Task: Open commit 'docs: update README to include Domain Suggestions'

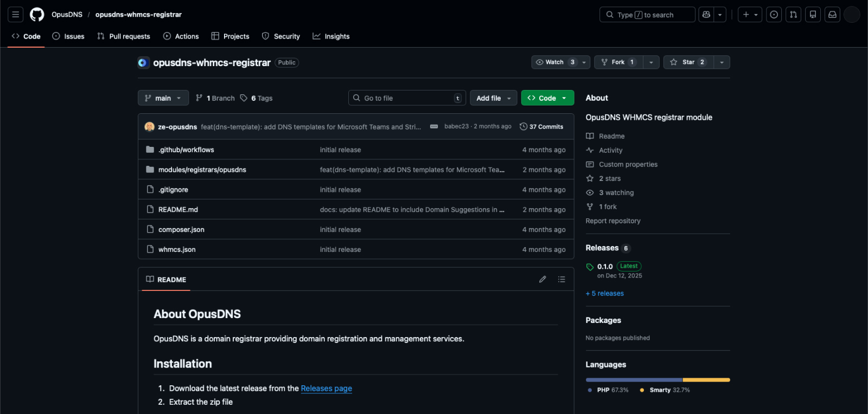Action: pos(412,210)
